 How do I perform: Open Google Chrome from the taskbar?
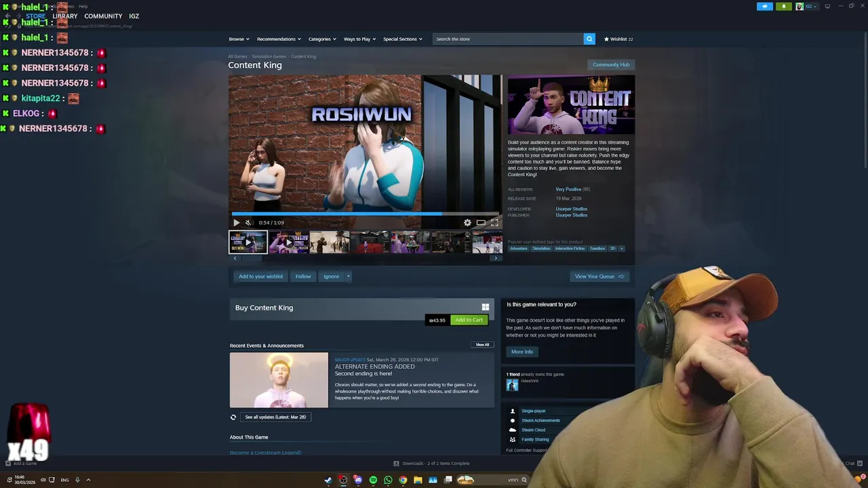403,480
